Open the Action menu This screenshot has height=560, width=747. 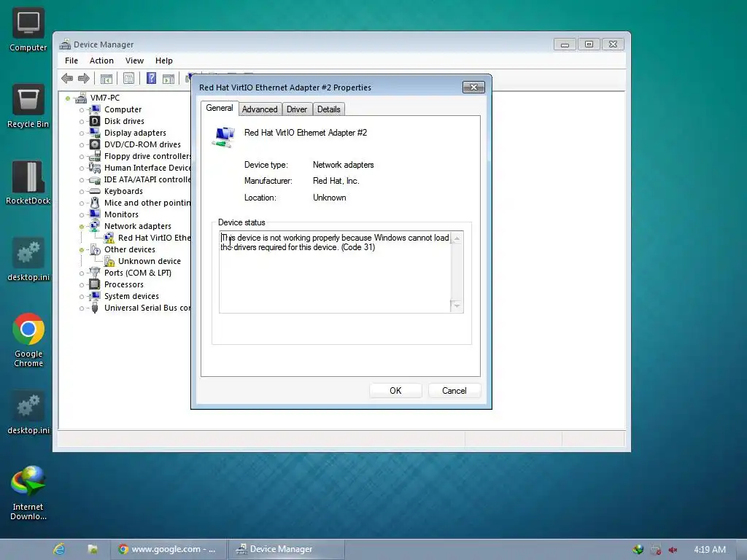[101, 61]
